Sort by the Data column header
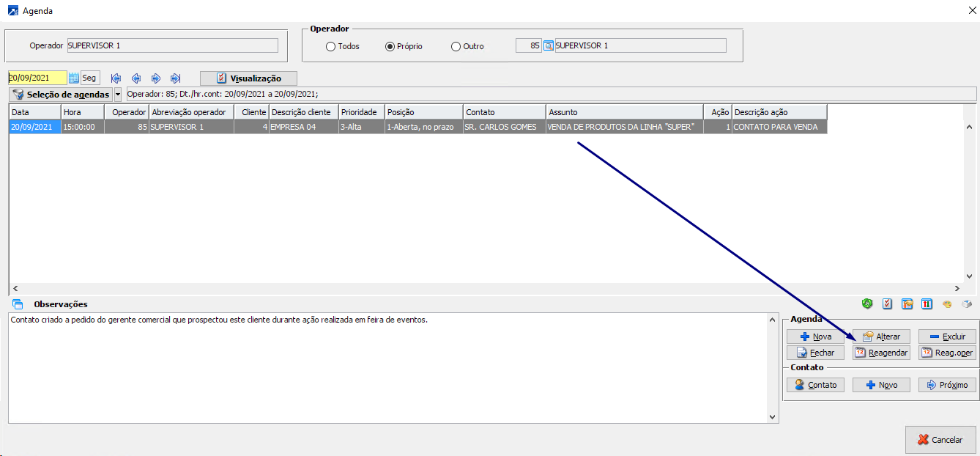The height and width of the screenshot is (456, 980). tap(34, 112)
